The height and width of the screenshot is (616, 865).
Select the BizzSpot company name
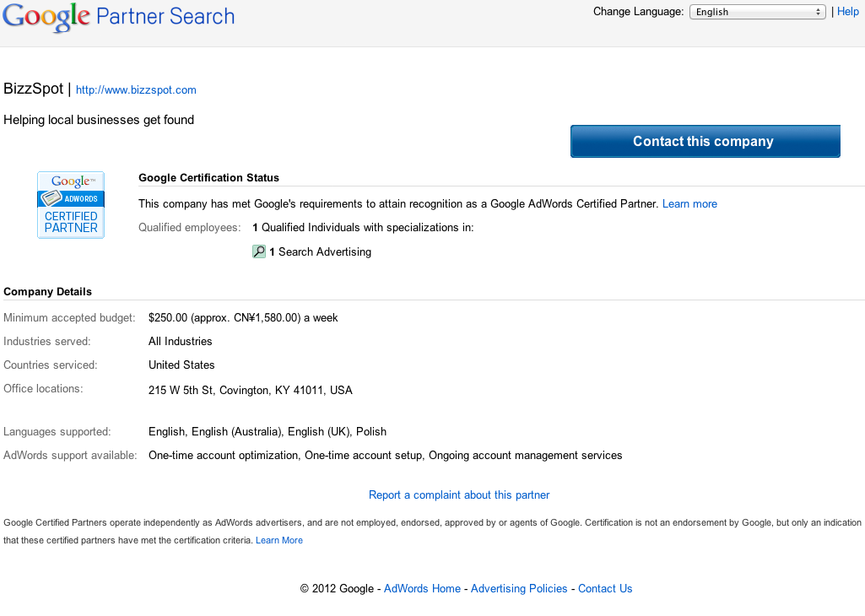coord(33,89)
